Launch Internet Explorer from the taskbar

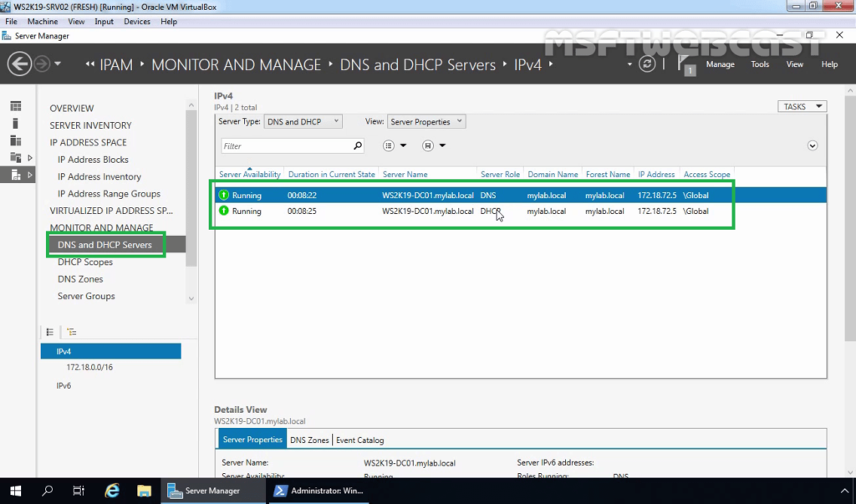112,491
